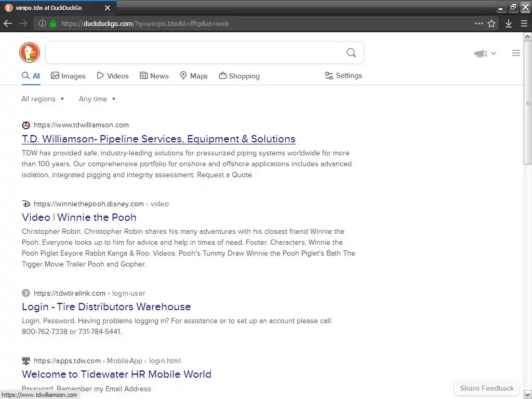Open site information icon in address bar

pyautogui.click(x=43, y=23)
